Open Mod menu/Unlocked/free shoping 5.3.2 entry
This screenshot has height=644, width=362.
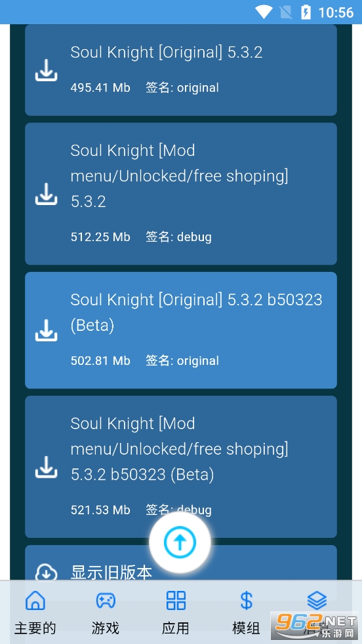point(181,194)
